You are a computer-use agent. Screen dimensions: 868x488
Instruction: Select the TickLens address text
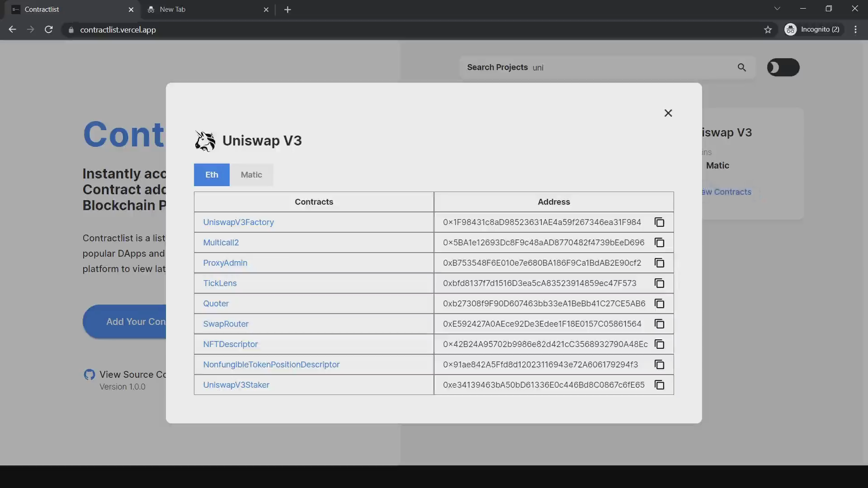coord(539,283)
